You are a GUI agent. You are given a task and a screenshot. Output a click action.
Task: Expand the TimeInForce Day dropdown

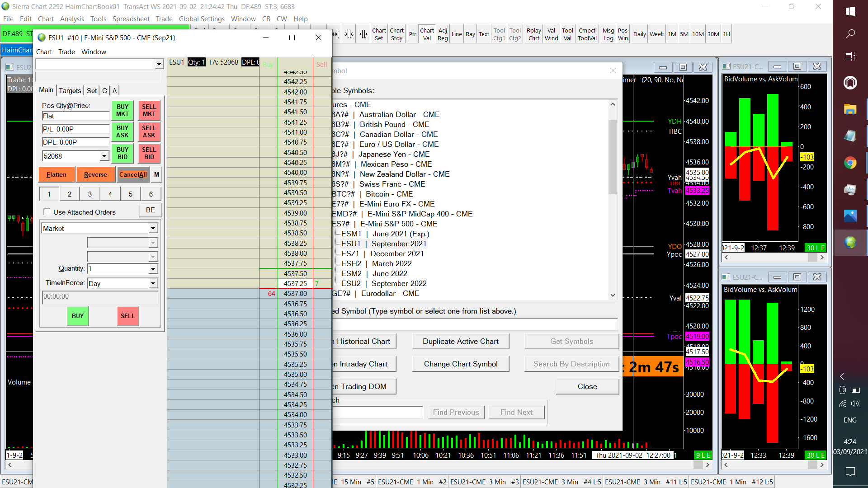point(153,283)
